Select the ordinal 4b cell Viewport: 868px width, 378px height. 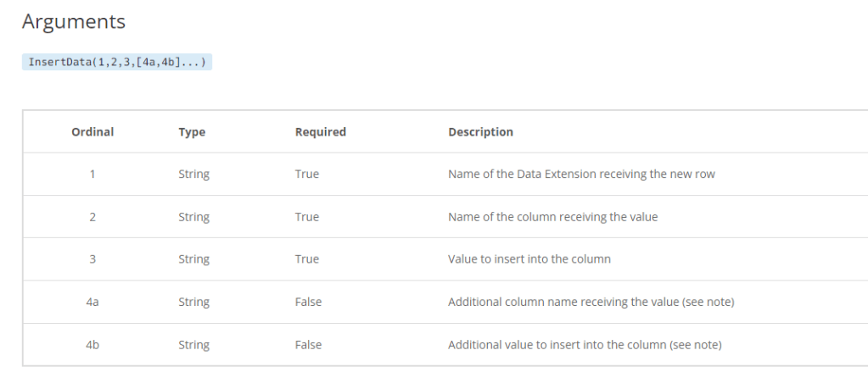pos(92,344)
